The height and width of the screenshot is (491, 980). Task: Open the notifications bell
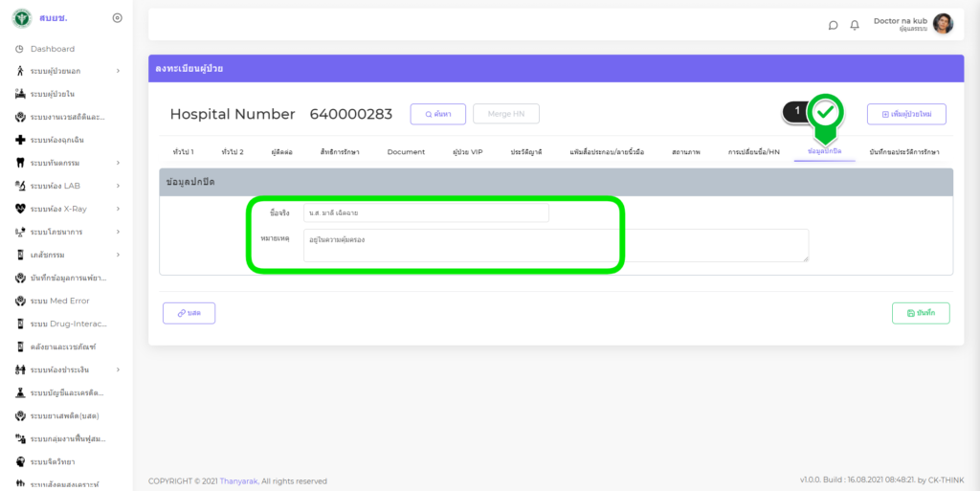coord(855,25)
